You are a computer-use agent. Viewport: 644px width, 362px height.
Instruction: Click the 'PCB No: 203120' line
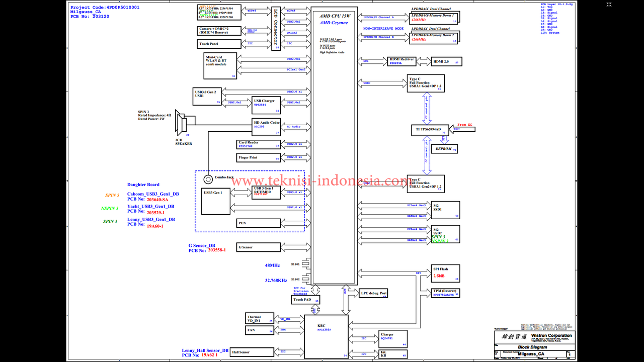point(90,17)
